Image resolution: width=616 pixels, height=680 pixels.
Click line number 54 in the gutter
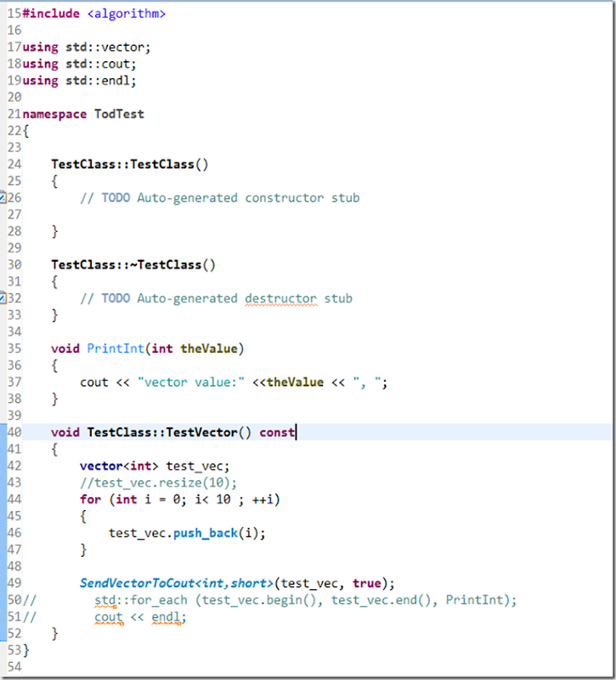coord(14,667)
